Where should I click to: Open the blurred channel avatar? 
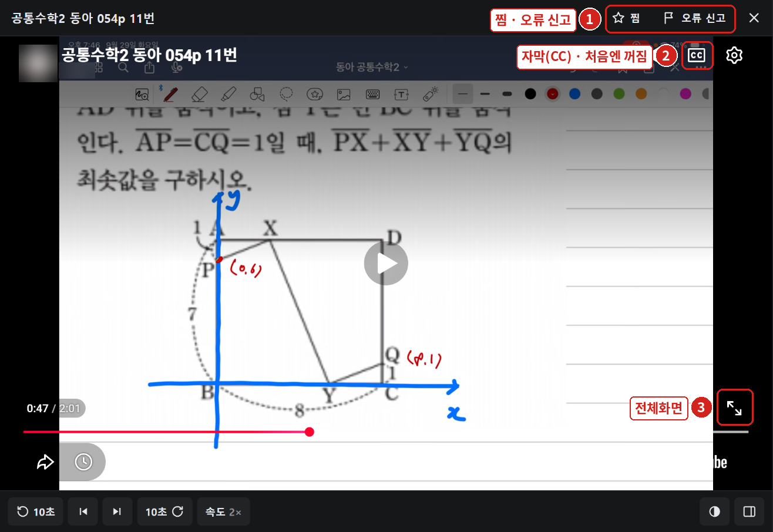tap(37, 62)
